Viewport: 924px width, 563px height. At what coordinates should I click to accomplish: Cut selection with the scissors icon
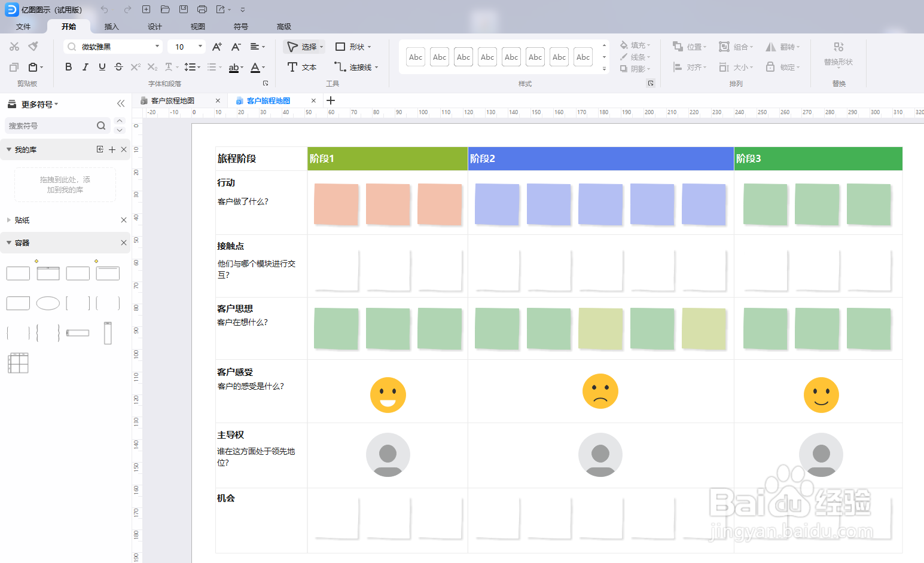(x=14, y=47)
